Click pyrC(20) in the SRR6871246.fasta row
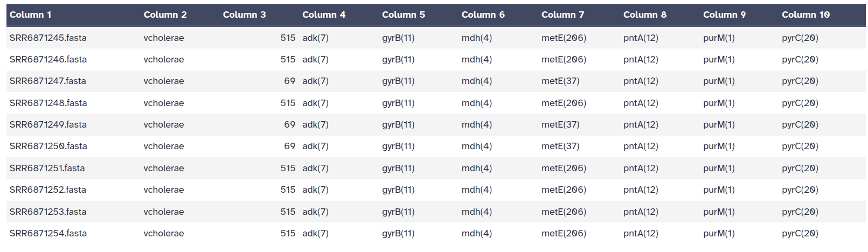Image resolution: width=868 pixels, height=252 pixels. click(800, 59)
